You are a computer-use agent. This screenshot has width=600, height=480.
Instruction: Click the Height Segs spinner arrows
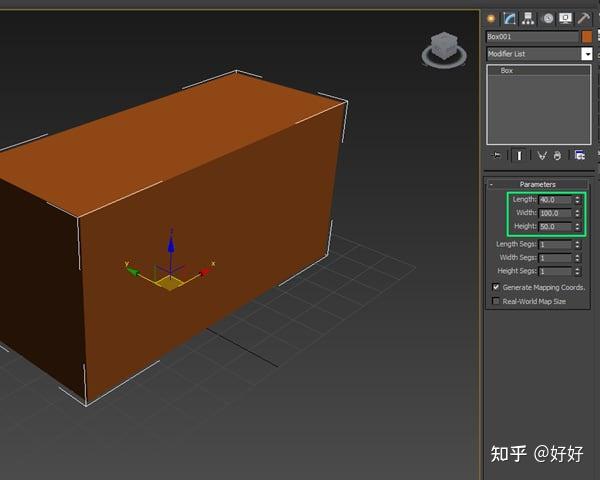click(577, 271)
